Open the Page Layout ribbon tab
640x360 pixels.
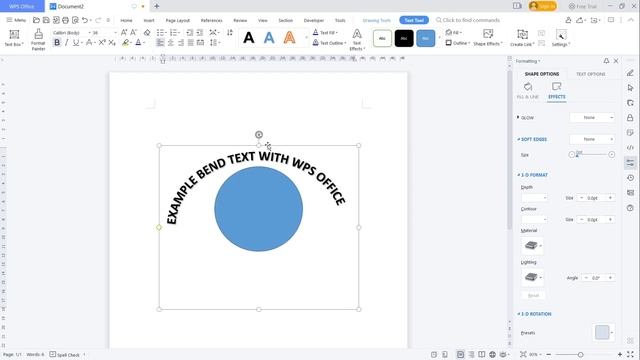pyautogui.click(x=178, y=20)
